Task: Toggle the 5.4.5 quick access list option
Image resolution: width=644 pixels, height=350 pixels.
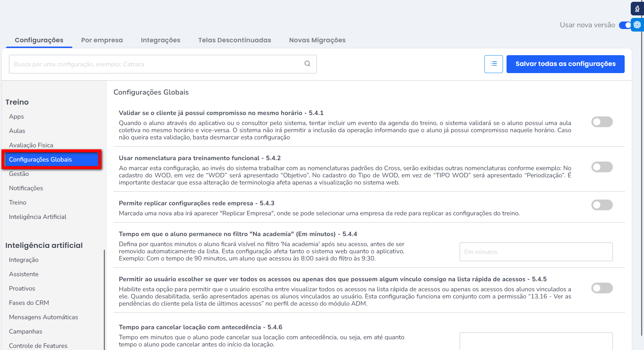Action: tap(602, 288)
